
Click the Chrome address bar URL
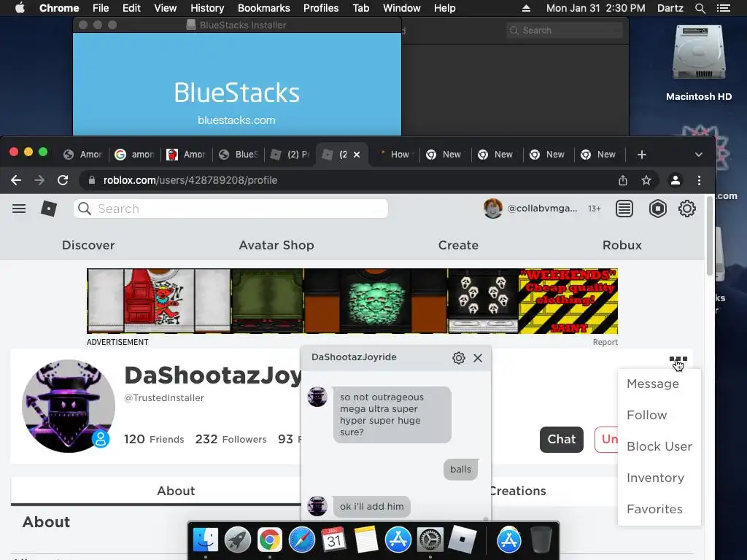(190, 180)
